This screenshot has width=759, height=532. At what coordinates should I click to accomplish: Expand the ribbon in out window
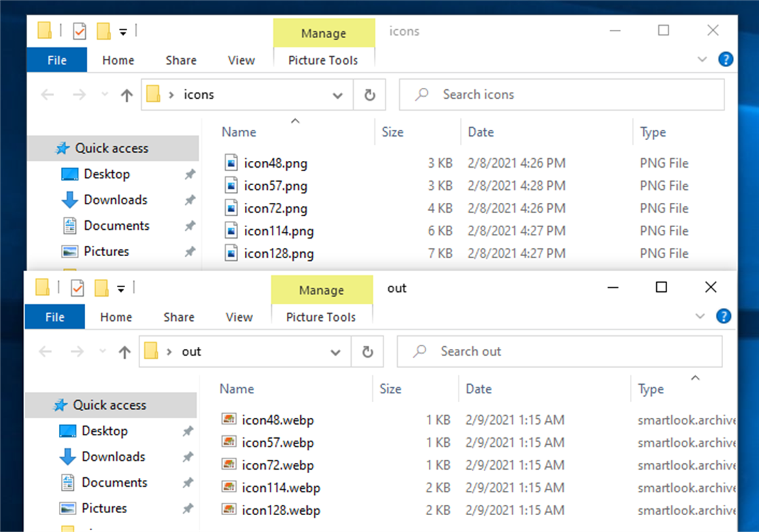(700, 316)
